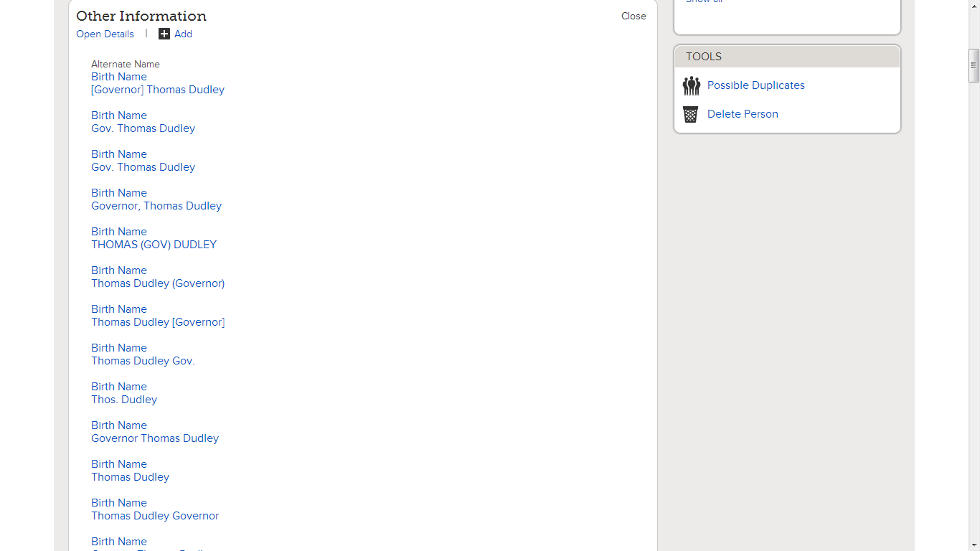Select Thomas Dudley (Governor) alternate name
This screenshot has height=551, width=980.
tap(158, 283)
